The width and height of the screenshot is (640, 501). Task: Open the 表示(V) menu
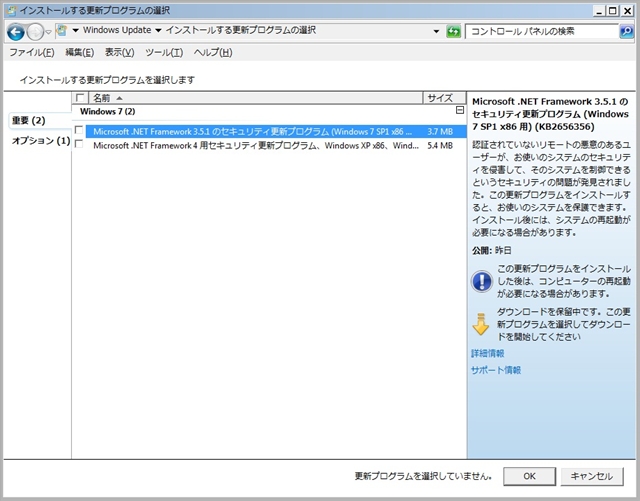click(x=120, y=52)
